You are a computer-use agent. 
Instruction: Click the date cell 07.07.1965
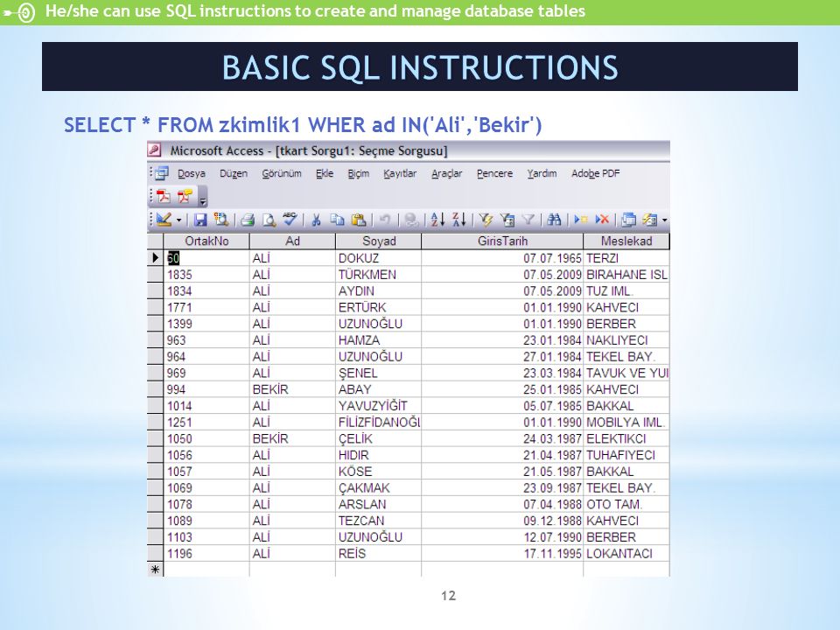coord(502,257)
